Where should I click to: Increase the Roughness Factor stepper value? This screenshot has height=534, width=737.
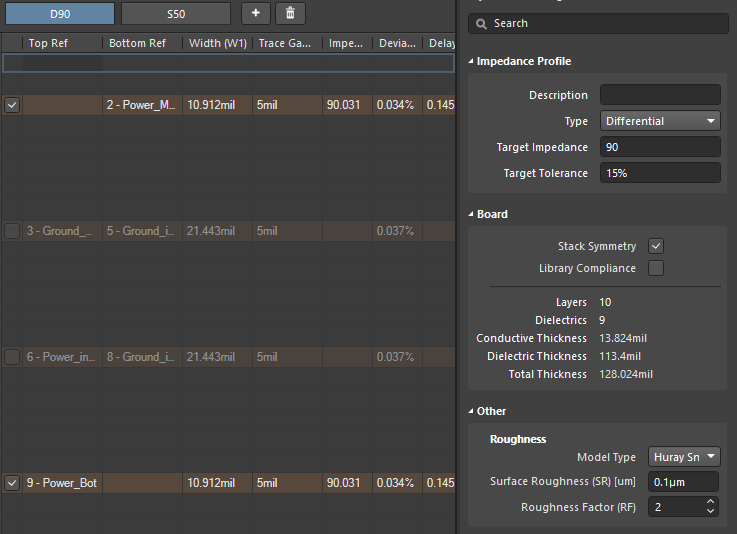(710, 502)
